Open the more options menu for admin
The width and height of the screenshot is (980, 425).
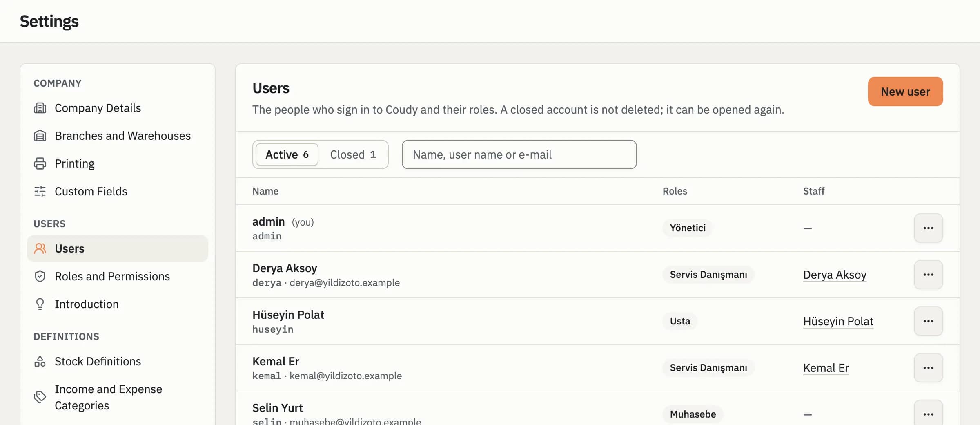pyautogui.click(x=928, y=228)
